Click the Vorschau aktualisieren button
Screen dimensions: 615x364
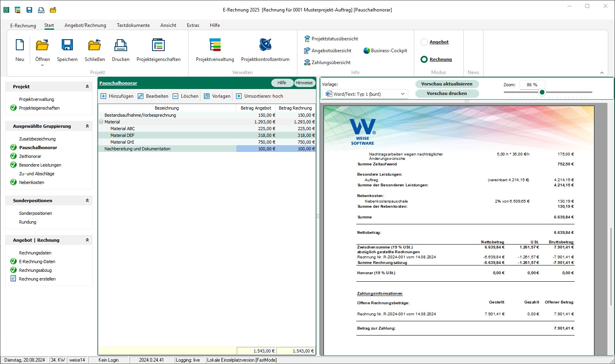point(447,84)
